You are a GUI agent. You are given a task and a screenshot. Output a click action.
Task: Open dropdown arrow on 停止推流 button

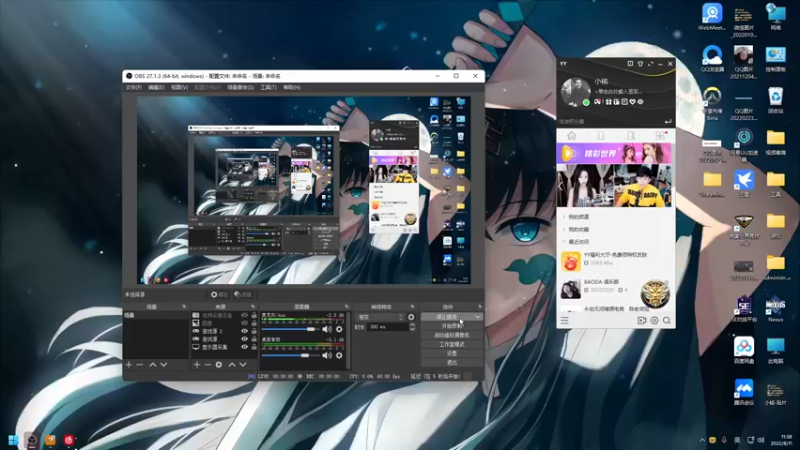(478, 317)
